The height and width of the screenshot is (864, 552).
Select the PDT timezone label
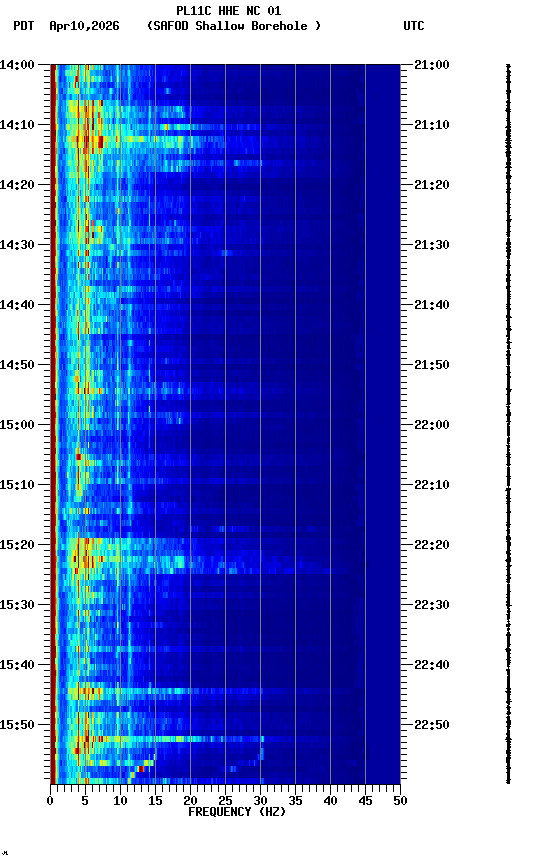pos(24,26)
